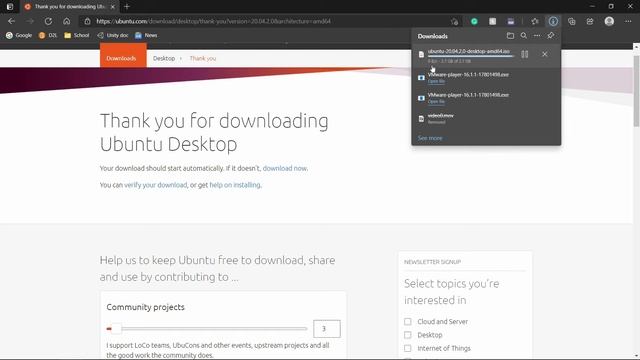Cancel the Ubuntu ISO download
640x360 pixels.
[544, 54]
